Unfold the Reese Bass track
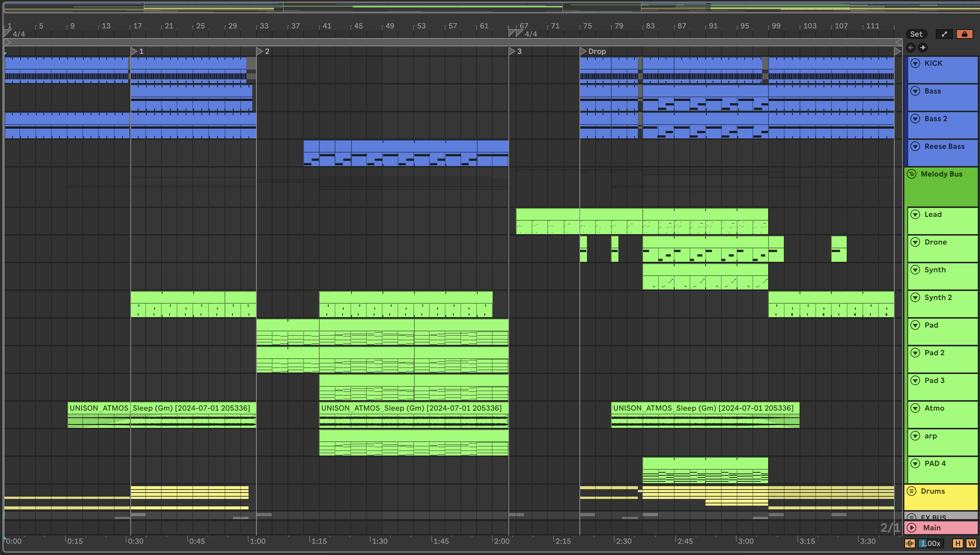Image resolution: width=980 pixels, height=555 pixels. click(915, 146)
